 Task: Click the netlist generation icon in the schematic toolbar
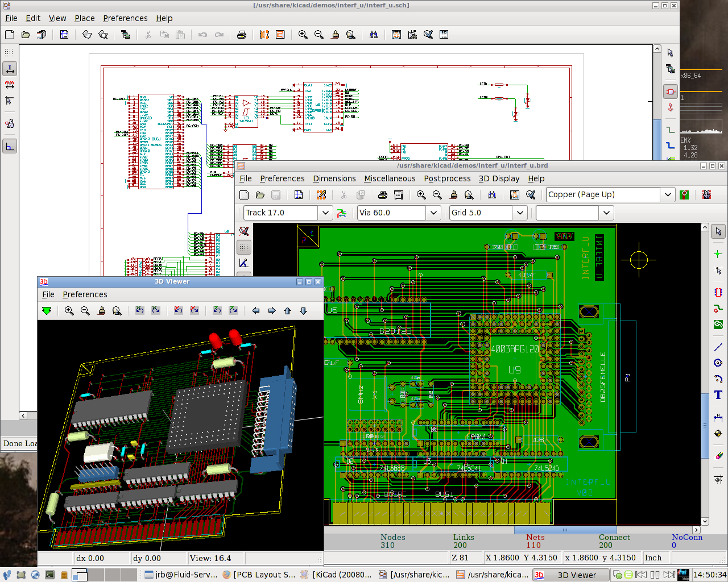[x=396, y=35]
